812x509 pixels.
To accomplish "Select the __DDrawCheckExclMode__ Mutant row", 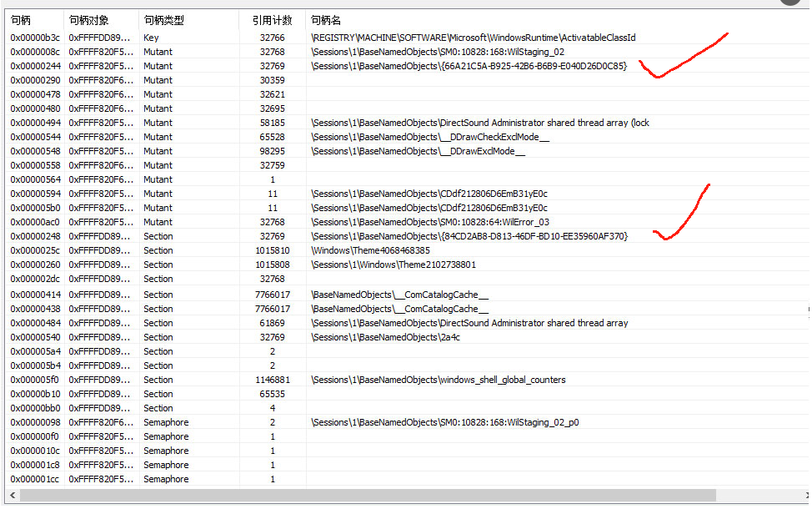I will 430,137.
